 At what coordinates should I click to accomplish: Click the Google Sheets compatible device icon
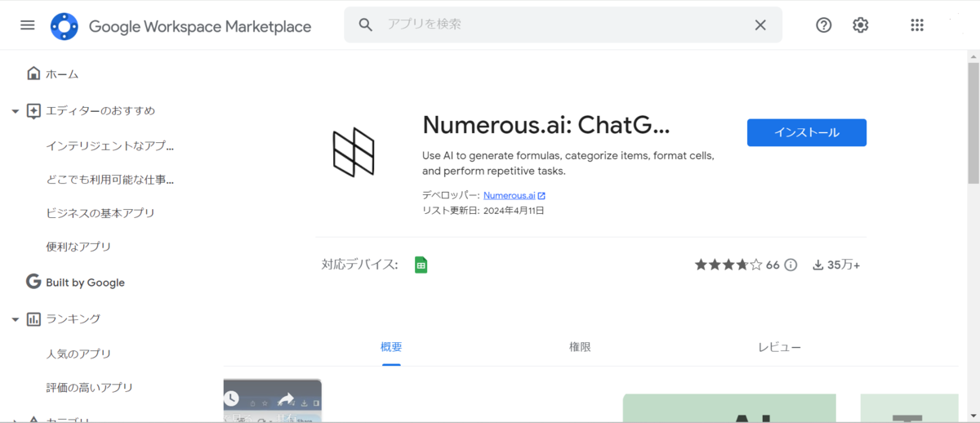coord(421,265)
